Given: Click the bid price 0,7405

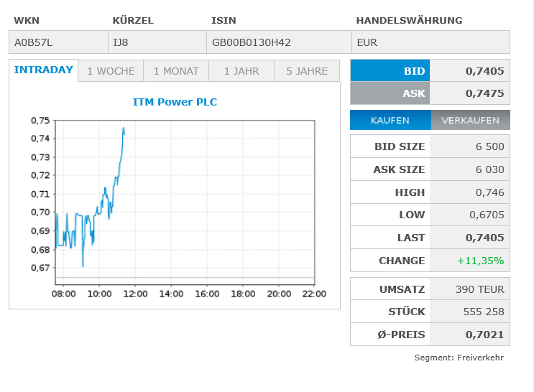Looking at the screenshot, I should [x=484, y=71].
